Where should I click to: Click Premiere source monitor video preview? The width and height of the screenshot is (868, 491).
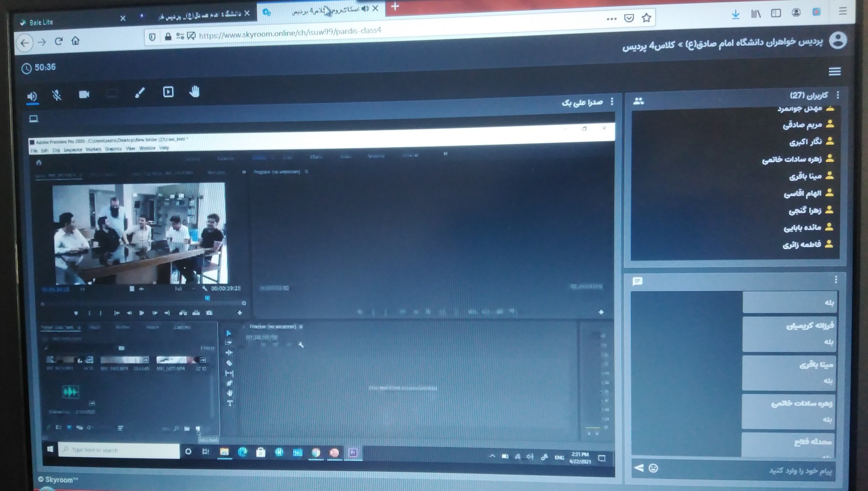coord(140,234)
